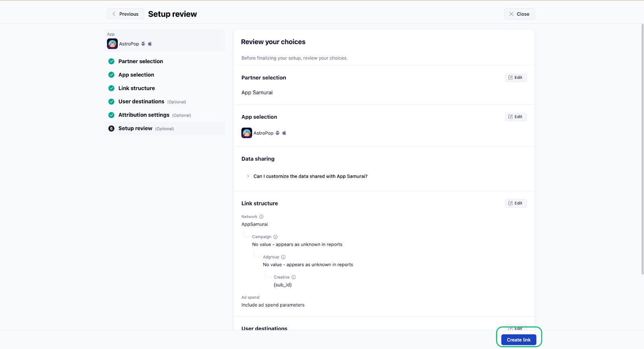
Task: Click 'Review your choices' heading
Action: (273, 42)
